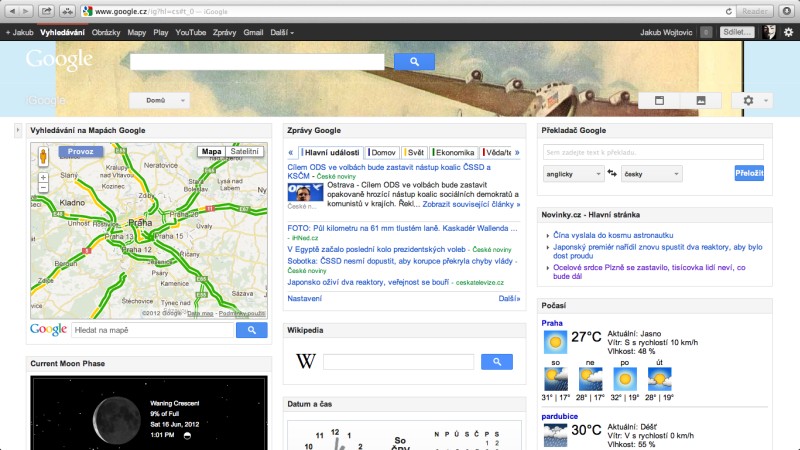Image resolution: width=800 pixels, height=450 pixels.
Task: Open the gear settings icon in black bar
Action: coord(788,32)
